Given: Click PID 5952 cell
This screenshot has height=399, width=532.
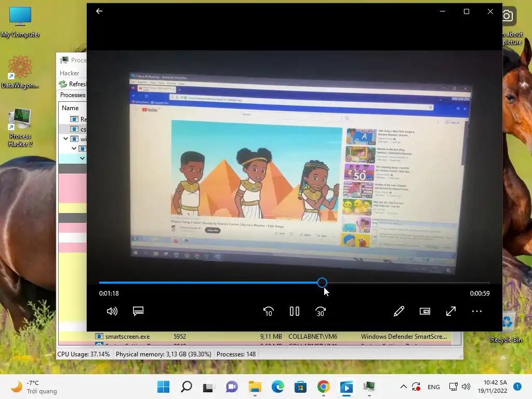Looking at the screenshot, I should (x=180, y=337).
